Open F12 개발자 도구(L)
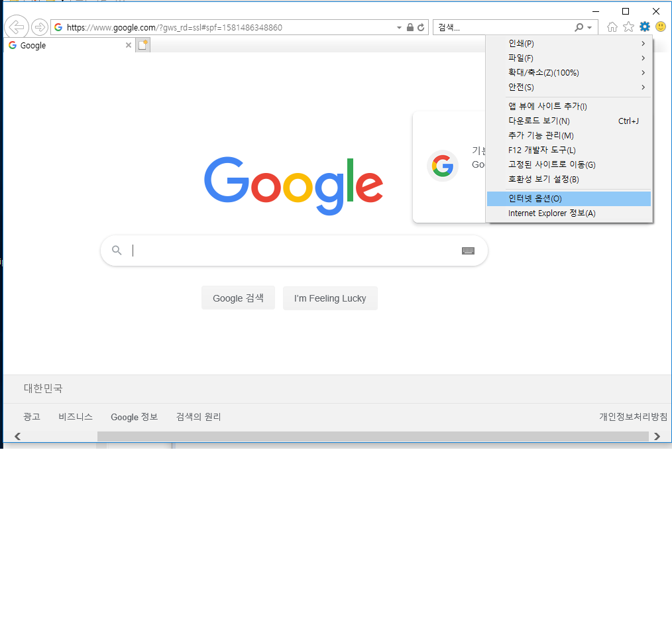This screenshot has width=672, height=631. (x=569, y=150)
